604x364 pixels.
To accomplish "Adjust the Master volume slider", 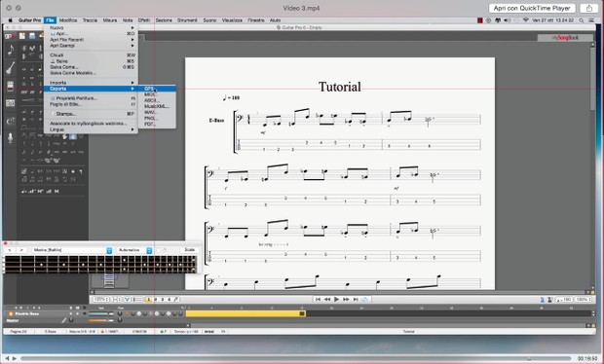I will pos(101,320).
